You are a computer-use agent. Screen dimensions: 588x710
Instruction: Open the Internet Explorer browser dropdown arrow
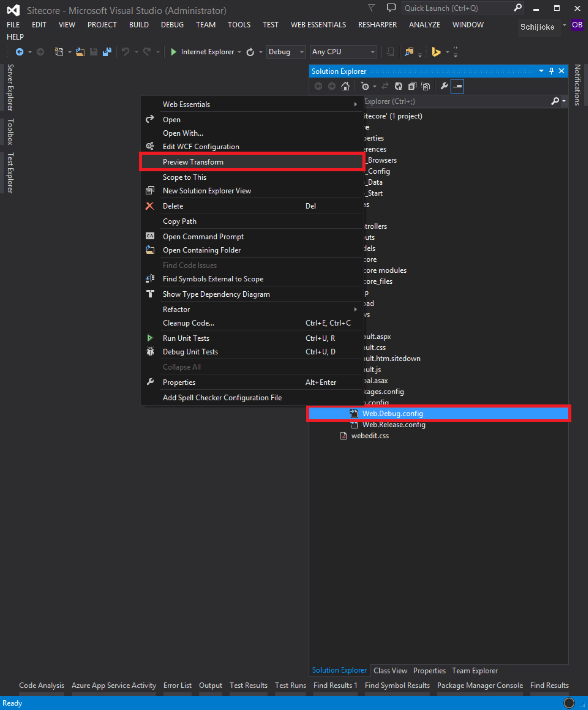pyautogui.click(x=239, y=52)
